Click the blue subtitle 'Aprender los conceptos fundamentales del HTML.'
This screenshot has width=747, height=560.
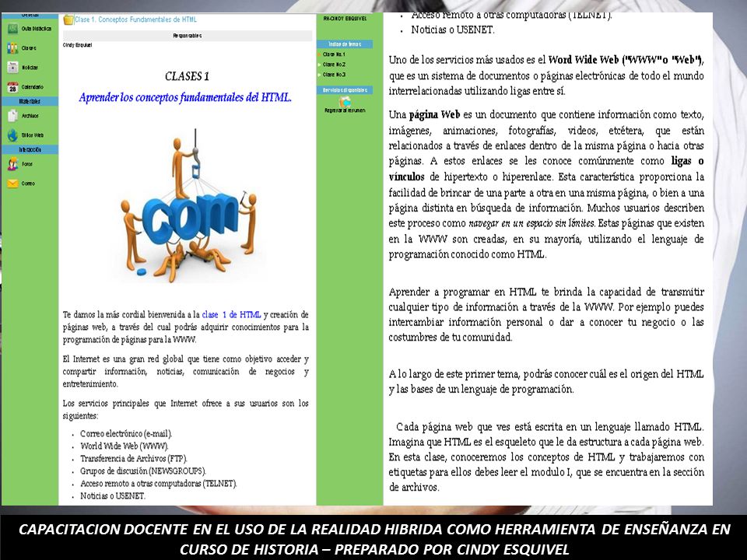point(185,98)
